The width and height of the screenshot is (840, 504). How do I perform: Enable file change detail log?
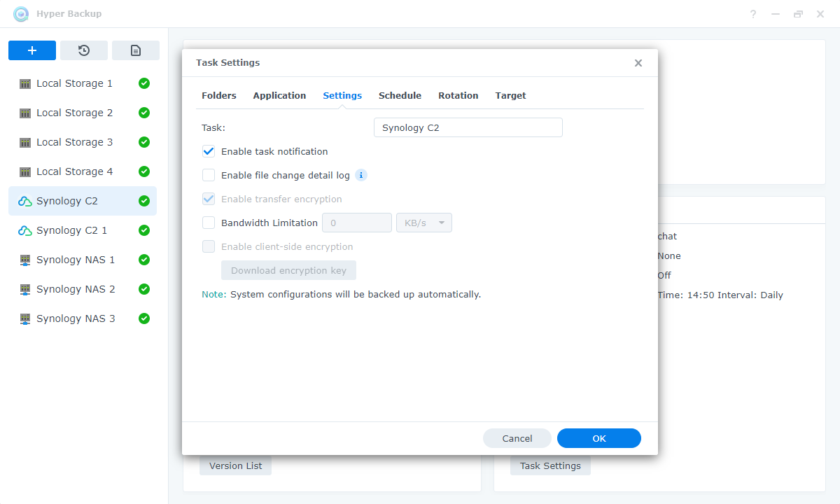pos(209,175)
